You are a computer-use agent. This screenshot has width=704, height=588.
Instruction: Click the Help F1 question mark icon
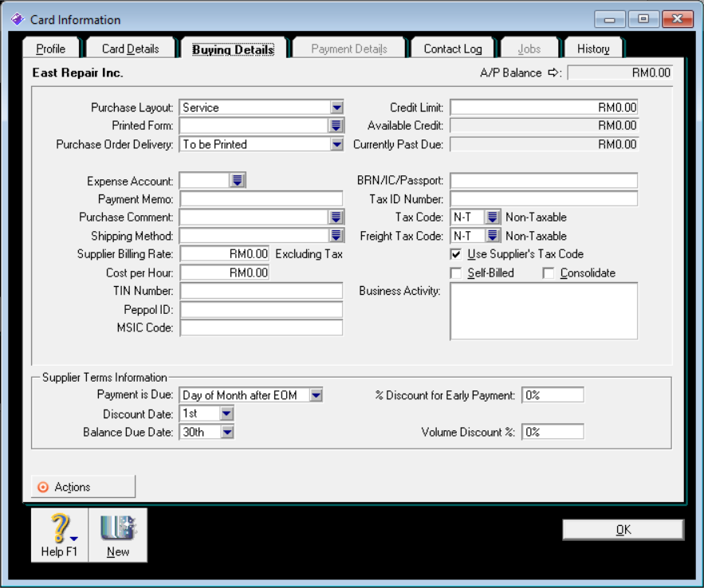(x=59, y=529)
